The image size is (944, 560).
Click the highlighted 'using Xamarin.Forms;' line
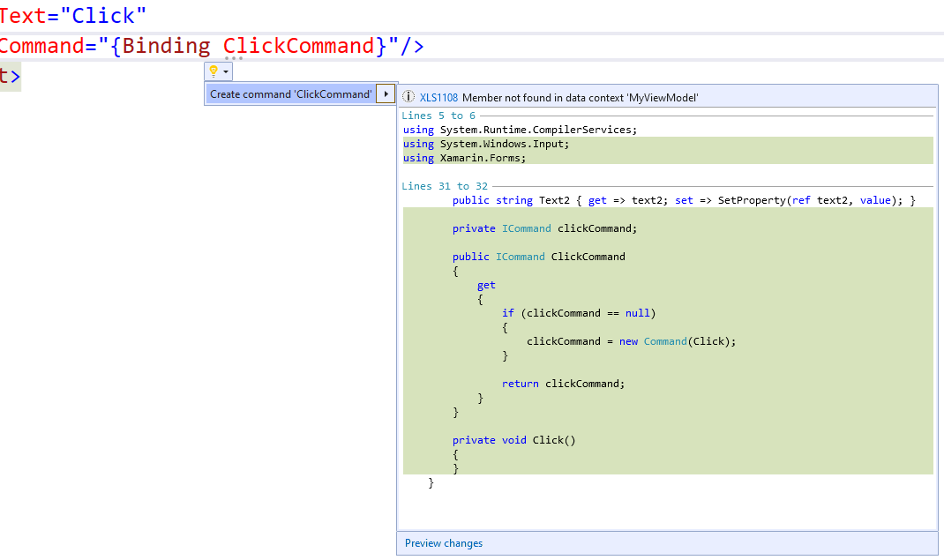point(466,157)
